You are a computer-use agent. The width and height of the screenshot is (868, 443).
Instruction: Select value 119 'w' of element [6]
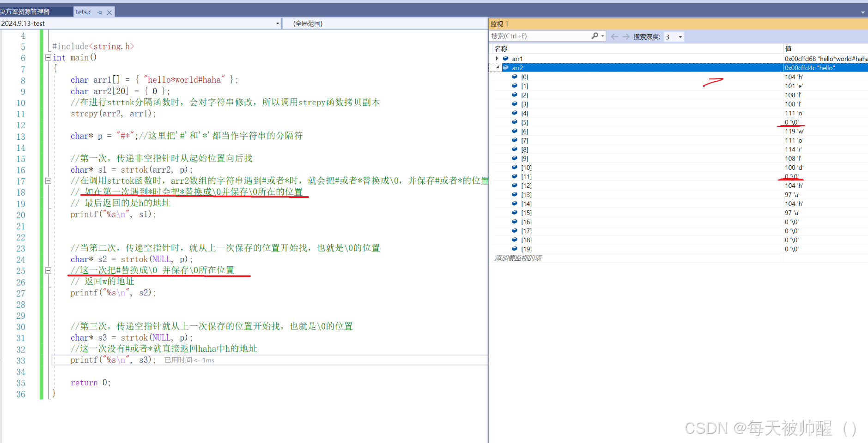(795, 131)
